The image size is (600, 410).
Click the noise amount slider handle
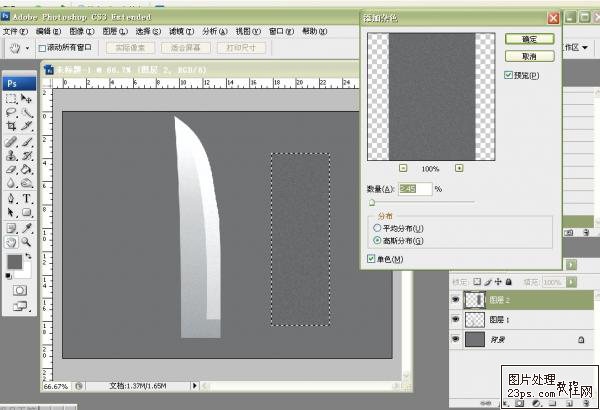372,203
